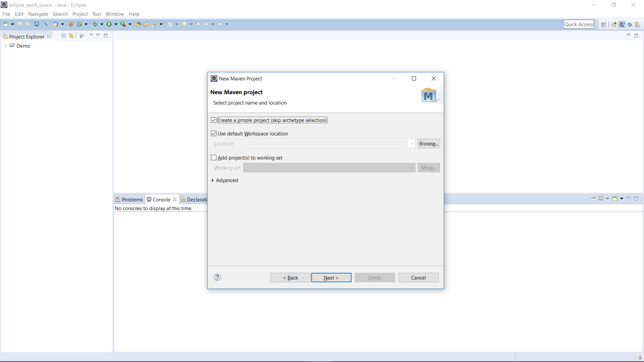Expand the Demo project tree node
Screen dimensions: 644x362
coord(6,46)
